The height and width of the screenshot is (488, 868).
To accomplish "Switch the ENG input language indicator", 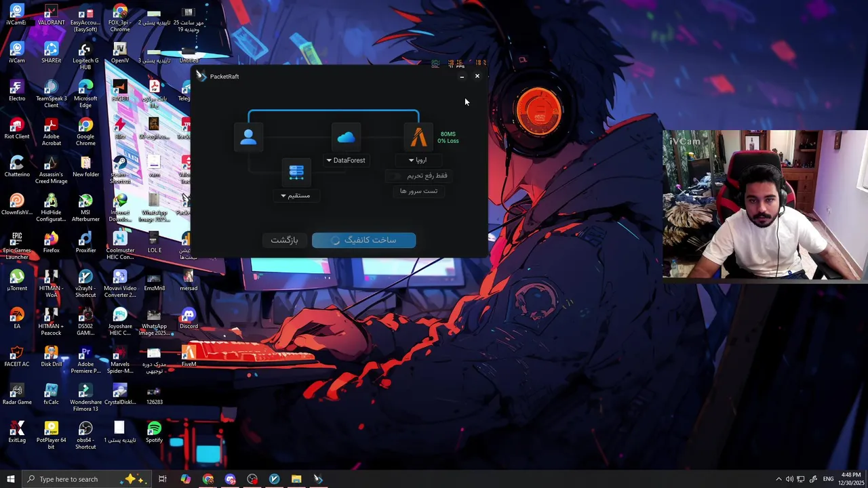I will coord(828,479).
